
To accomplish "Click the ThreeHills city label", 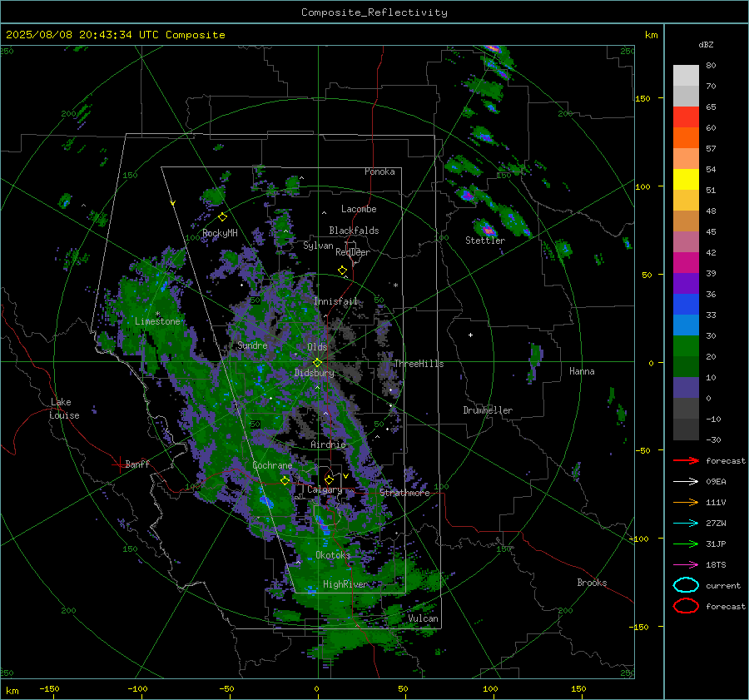I will 419,364.
